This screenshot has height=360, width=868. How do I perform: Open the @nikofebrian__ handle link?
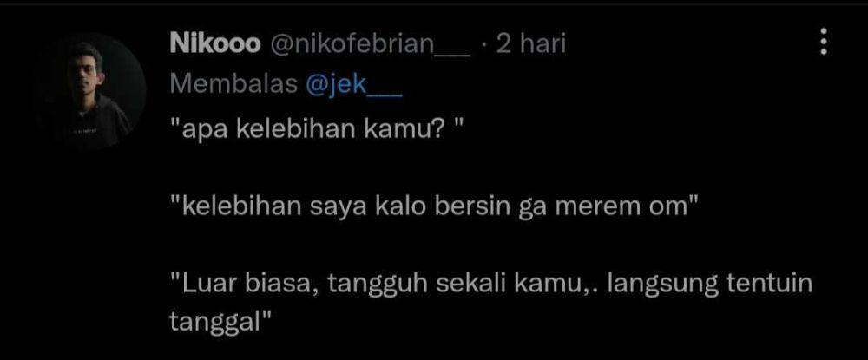370,44
